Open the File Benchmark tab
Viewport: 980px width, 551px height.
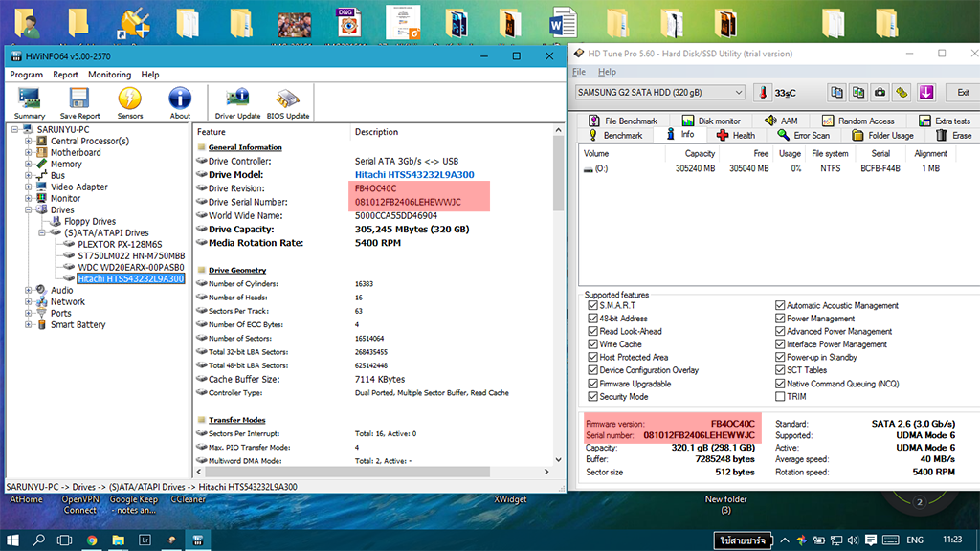point(623,121)
